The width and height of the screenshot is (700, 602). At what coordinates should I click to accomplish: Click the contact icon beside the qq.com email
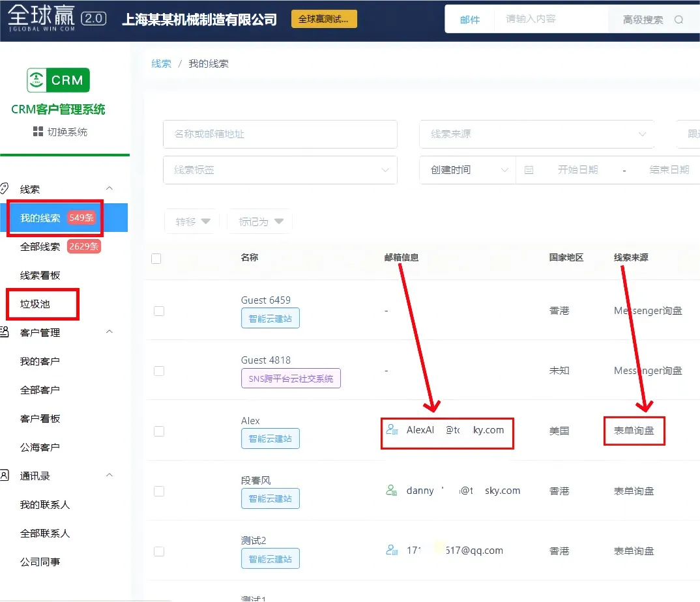[x=392, y=551]
